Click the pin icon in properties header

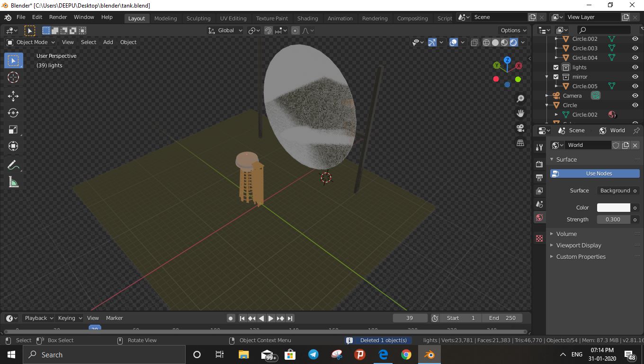(x=636, y=130)
